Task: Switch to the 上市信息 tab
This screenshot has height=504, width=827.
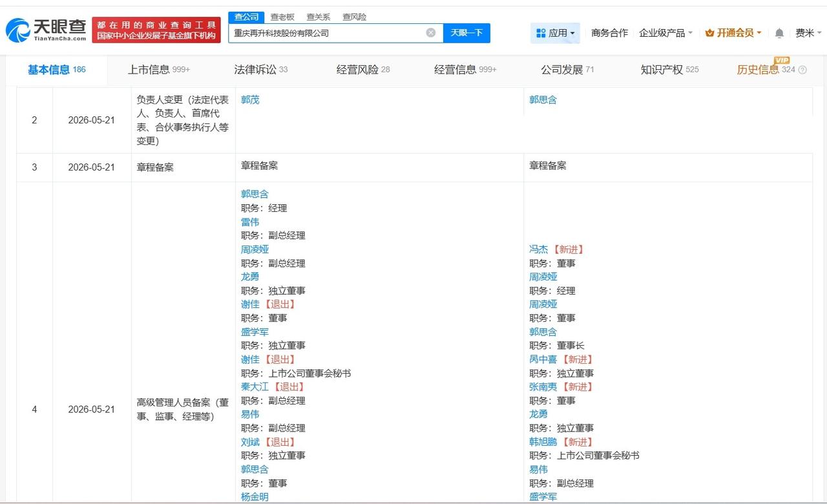Action: point(159,70)
